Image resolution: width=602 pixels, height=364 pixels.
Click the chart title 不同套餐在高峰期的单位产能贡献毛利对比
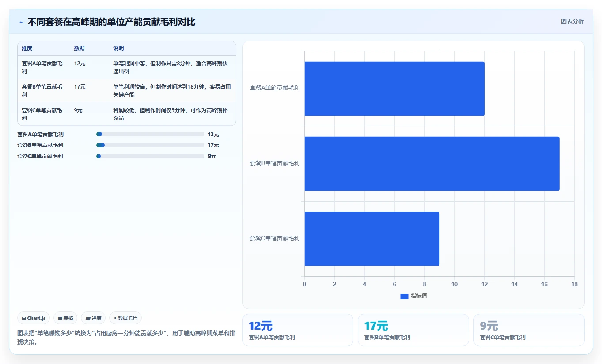point(111,22)
